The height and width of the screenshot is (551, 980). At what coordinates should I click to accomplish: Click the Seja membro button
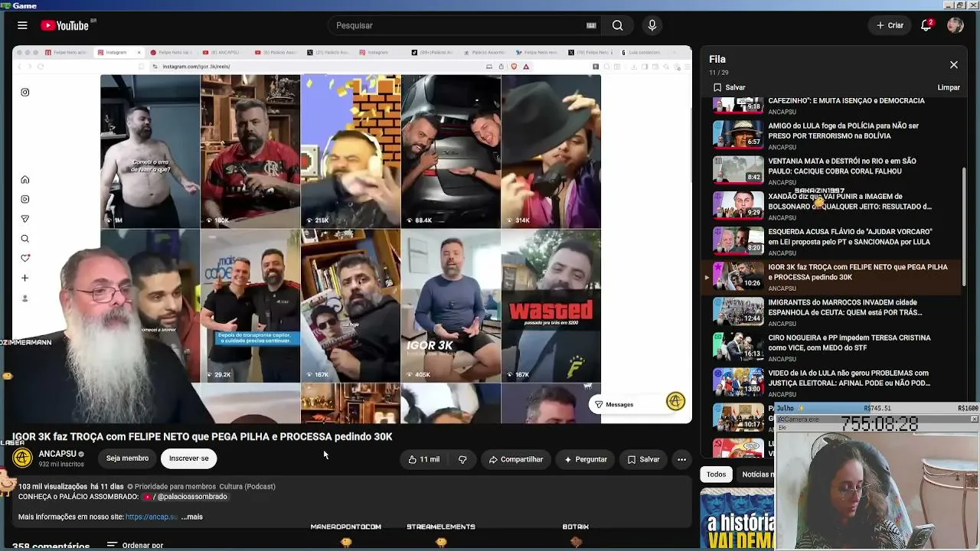click(x=127, y=458)
